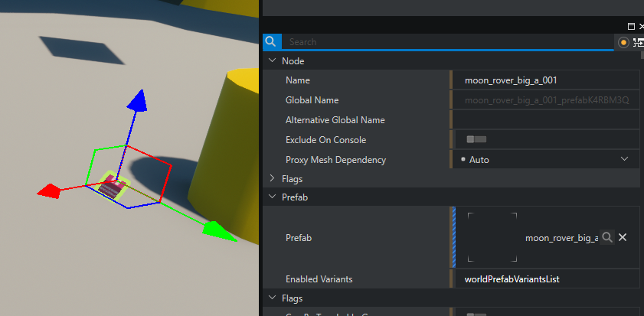Click the prefab thumbnail preview box
Screen dimensions: 644x316
(492, 237)
